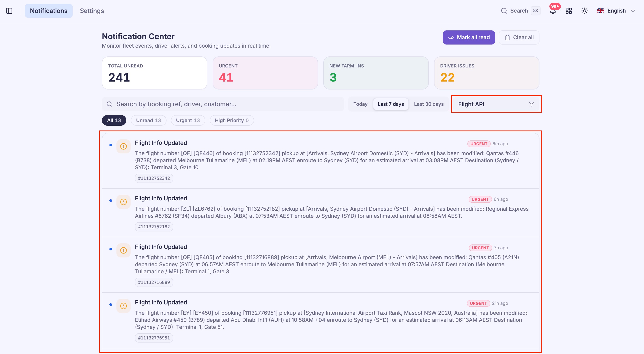Open the Flight API source filter dropdown

[x=496, y=104]
